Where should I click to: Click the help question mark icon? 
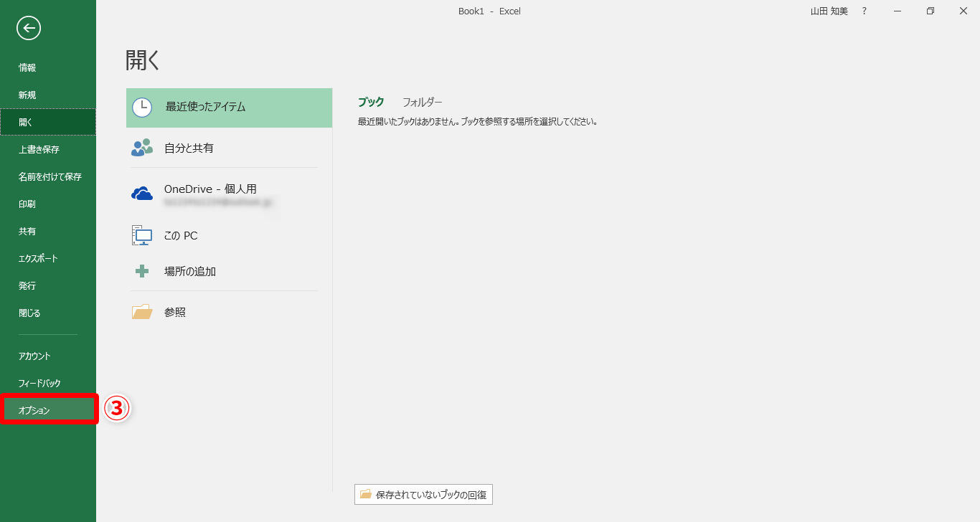point(864,11)
